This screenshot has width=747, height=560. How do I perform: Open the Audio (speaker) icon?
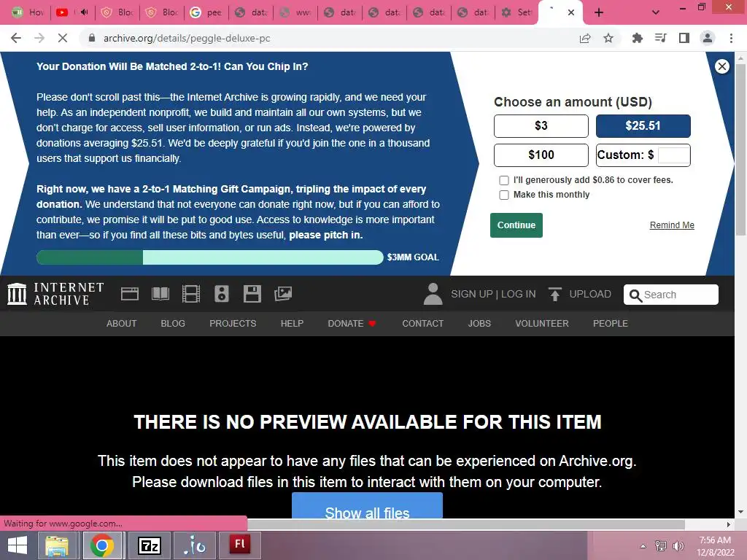pos(222,294)
